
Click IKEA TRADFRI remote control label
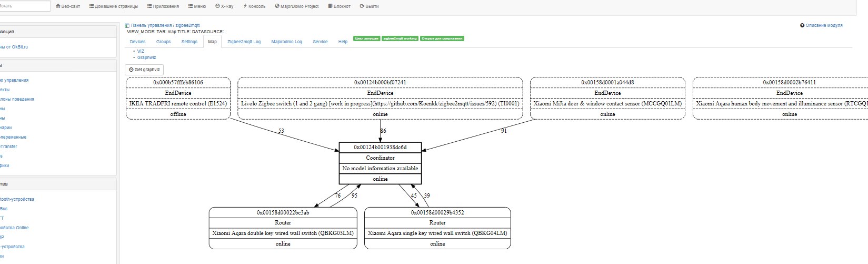(178, 103)
